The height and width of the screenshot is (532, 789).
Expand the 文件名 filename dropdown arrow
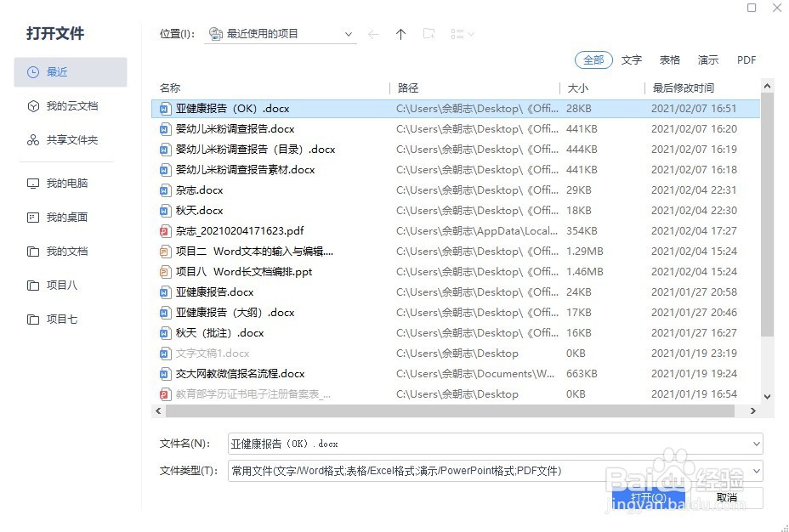pos(756,443)
